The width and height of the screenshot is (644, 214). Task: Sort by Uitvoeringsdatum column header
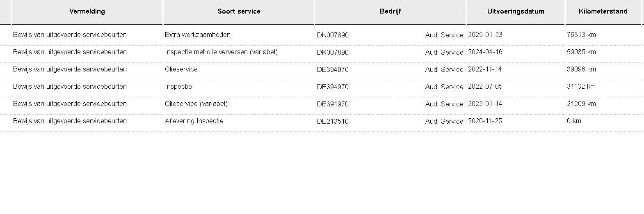pos(516,12)
